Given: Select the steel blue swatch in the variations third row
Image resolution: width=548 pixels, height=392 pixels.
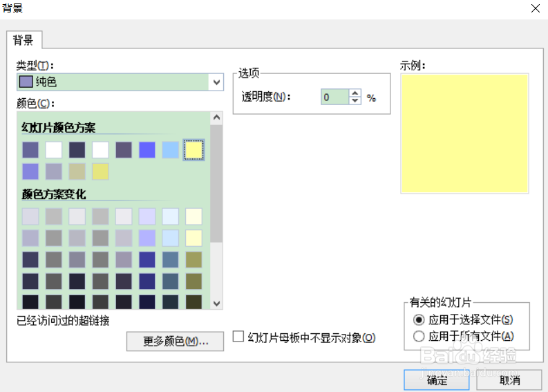Looking at the screenshot, I should (171, 260).
